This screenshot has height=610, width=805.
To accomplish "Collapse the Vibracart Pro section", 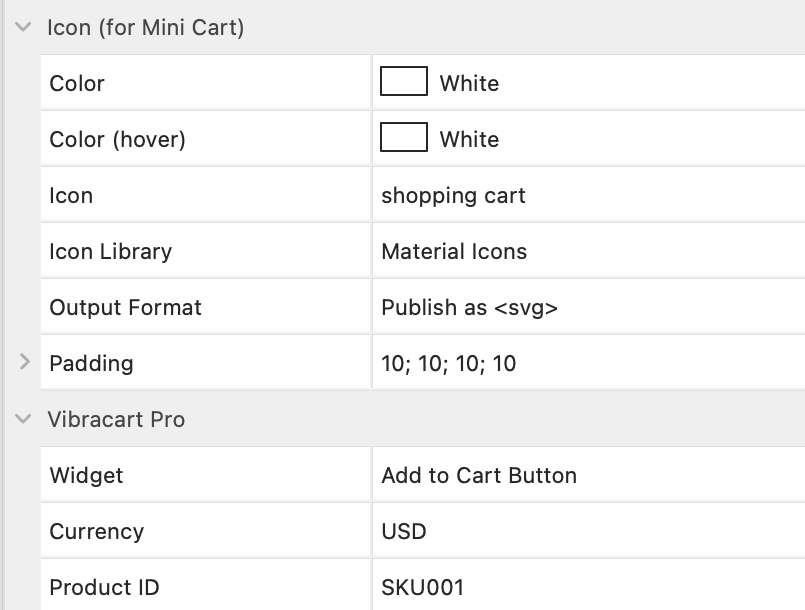I will [22, 419].
